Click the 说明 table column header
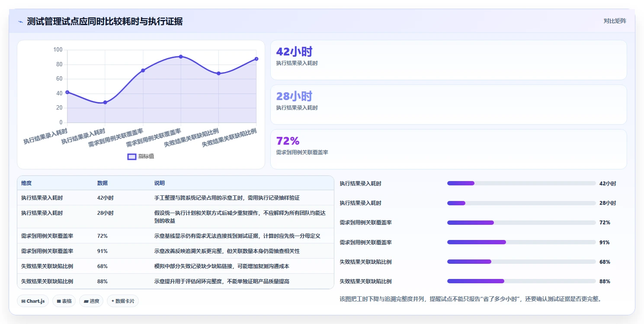 point(160,183)
